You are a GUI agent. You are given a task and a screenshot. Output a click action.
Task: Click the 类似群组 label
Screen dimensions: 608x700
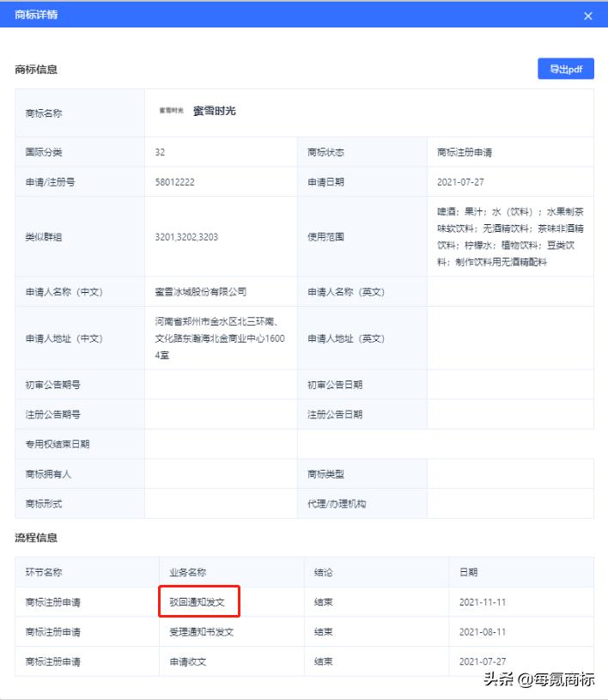click(x=43, y=236)
